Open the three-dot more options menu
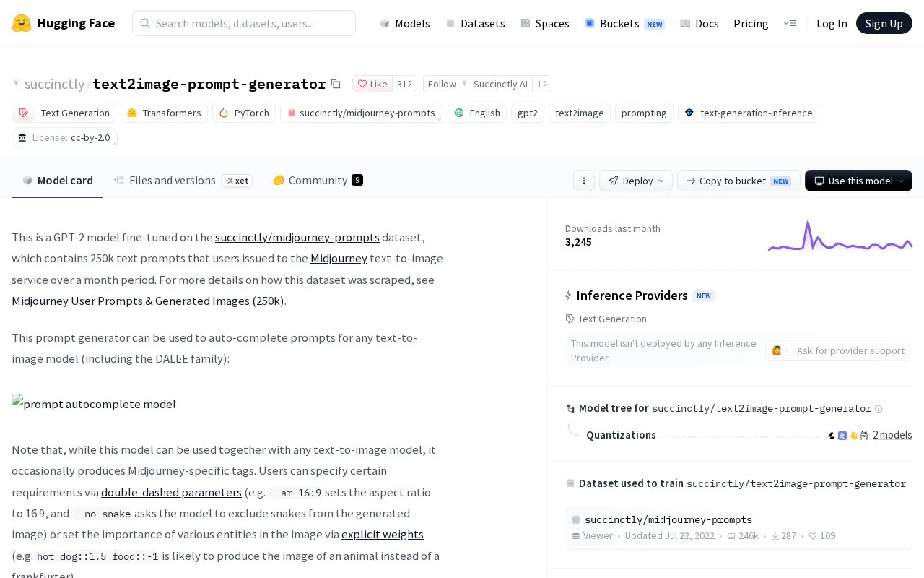The image size is (924, 578). (583, 181)
